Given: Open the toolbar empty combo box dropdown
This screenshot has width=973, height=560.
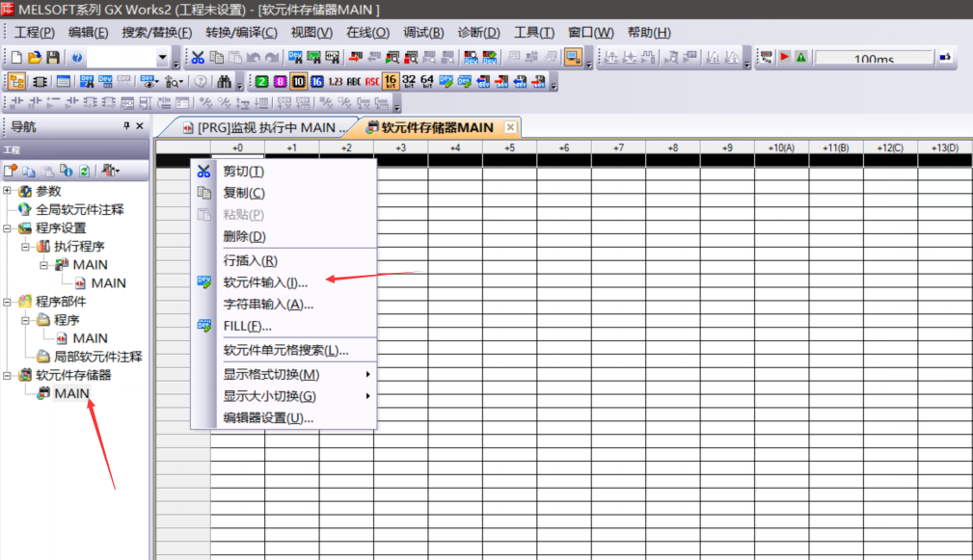Looking at the screenshot, I should pyautogui.click(x=163, y=58).
